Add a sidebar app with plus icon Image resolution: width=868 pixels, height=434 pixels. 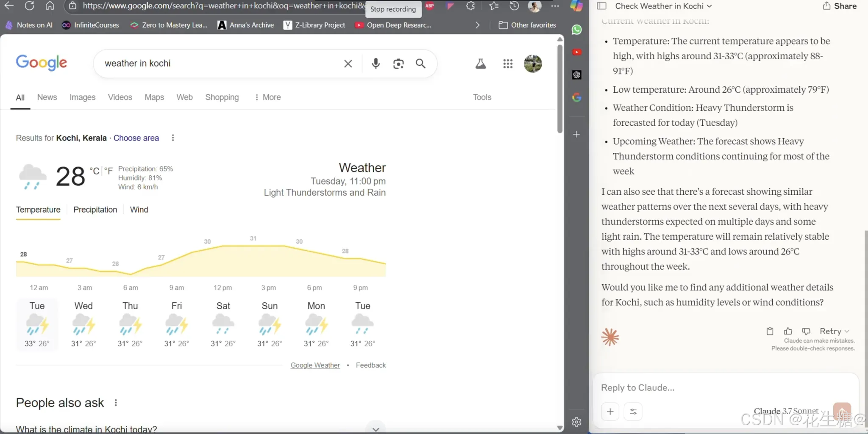pyautogui.click(x=576, y=134)
